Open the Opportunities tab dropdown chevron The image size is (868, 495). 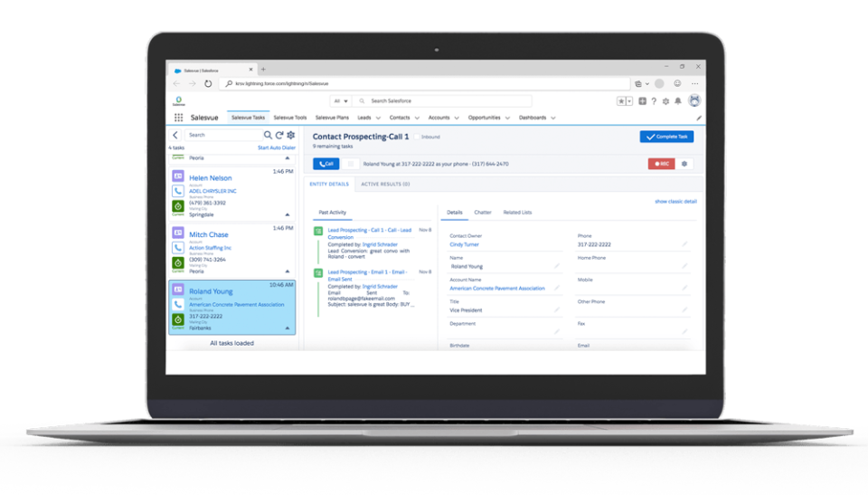pos(507,118)
